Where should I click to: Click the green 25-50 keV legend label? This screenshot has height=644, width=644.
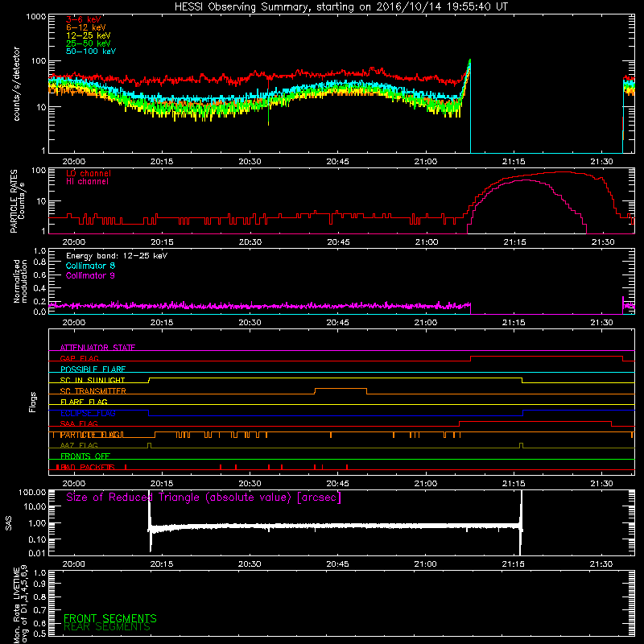click(89, 43)
